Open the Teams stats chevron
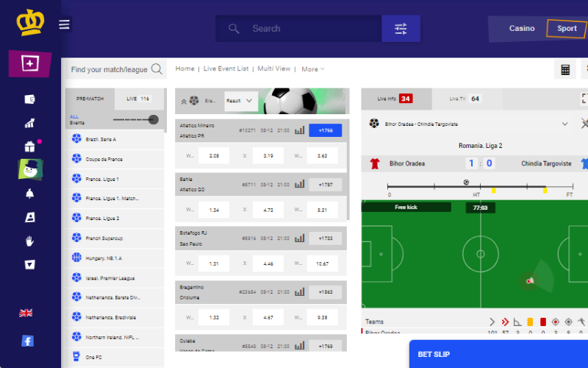Viewport: 588px width, 368px height. pyautogui.click(x=492, y=322)
